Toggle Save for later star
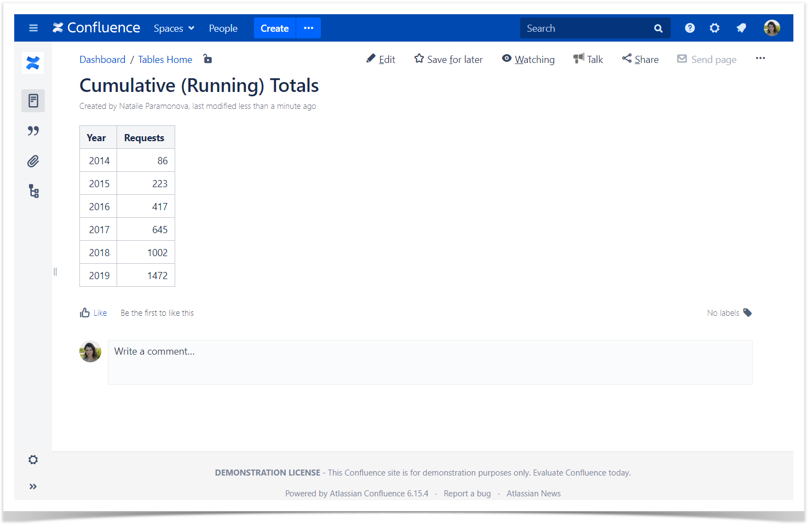The image size is (812, 527). 448,59
